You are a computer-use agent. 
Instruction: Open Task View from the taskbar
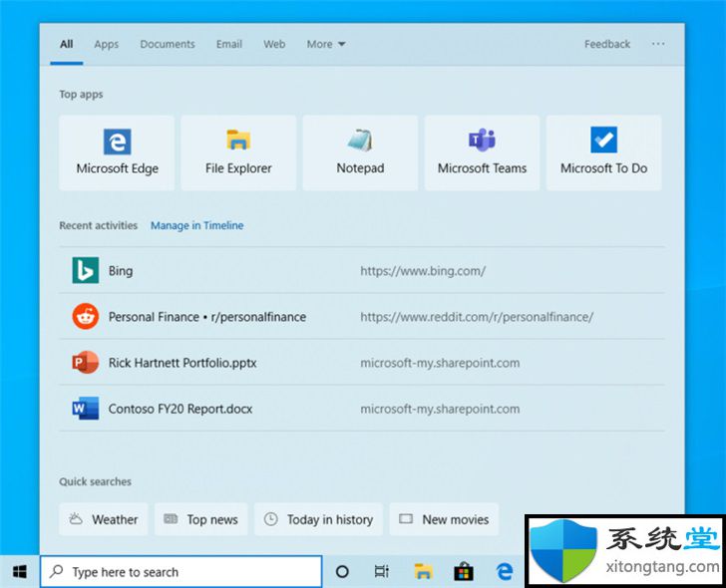[x=382, y=572]
